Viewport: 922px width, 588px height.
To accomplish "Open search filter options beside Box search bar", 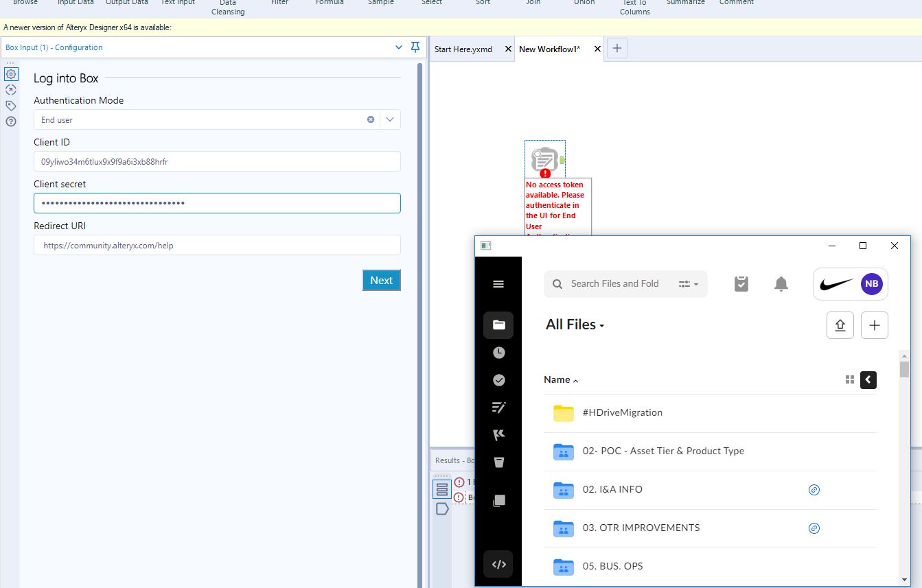I will click(x=684, y=283).
